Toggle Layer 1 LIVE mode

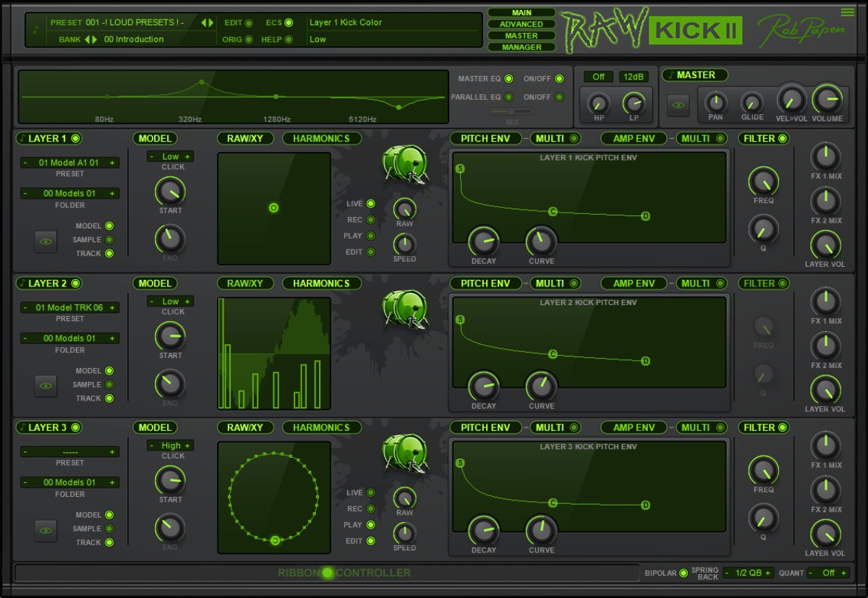pos(370,204)
